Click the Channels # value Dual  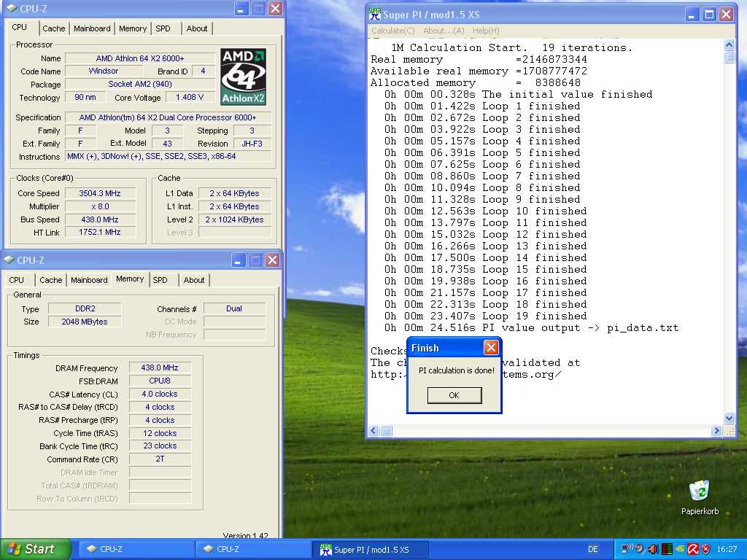point(234,308)
